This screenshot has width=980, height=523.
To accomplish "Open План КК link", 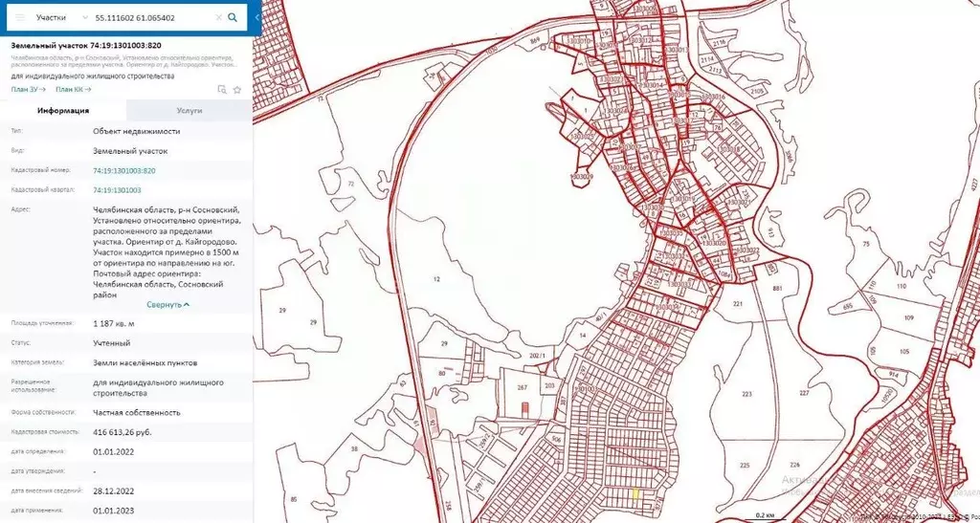I will pyautogui.click(x=74, y=89).
